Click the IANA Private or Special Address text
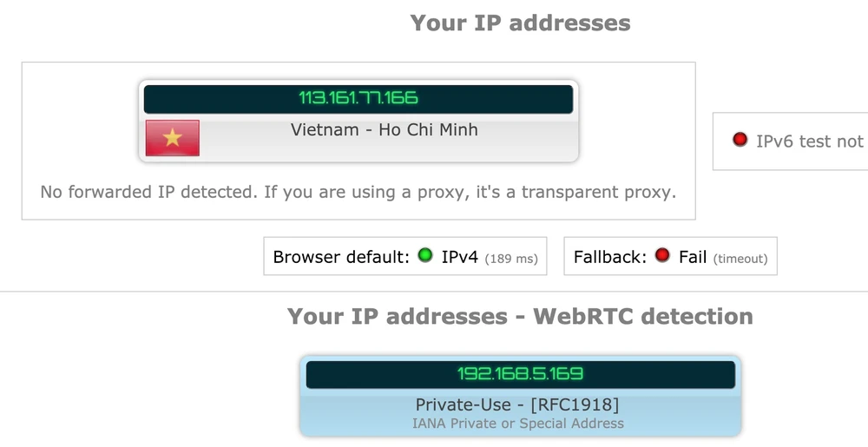 [x=517, y=424]
